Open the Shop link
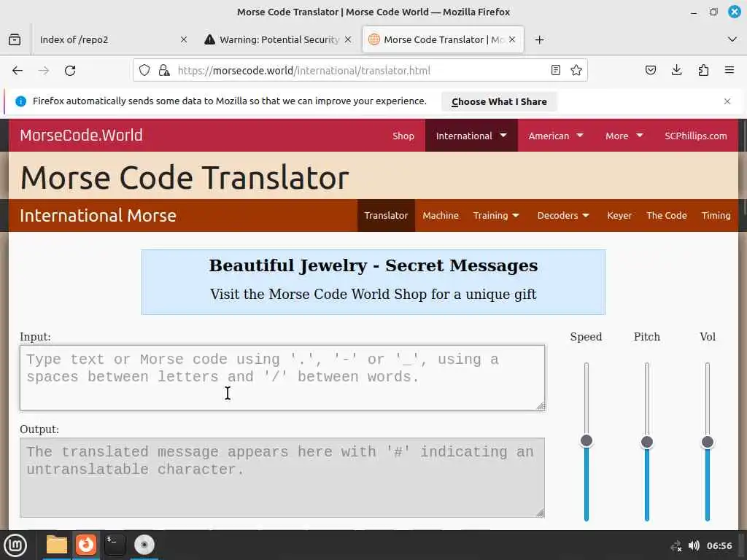Viewport: 747px width, 560px height. point(403,136)
